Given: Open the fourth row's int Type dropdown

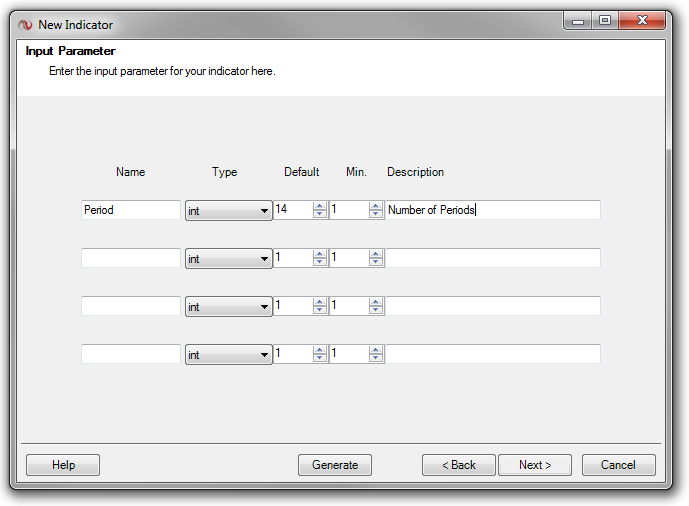Looking at the screenshot, I should [x=228, y=354].
